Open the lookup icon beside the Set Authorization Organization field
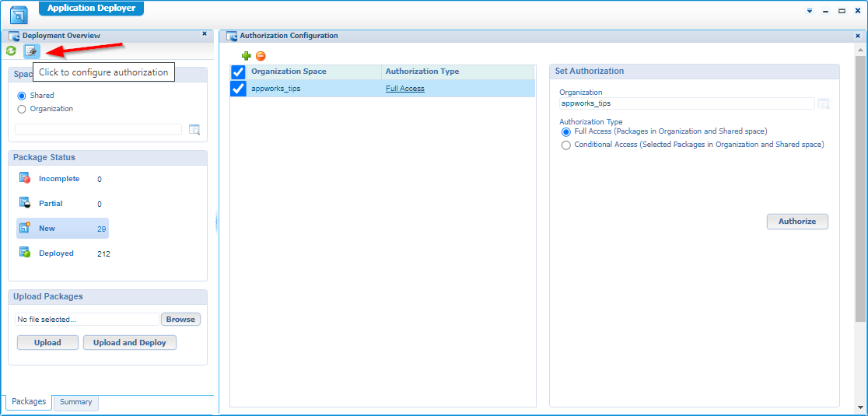 point(824,103)
